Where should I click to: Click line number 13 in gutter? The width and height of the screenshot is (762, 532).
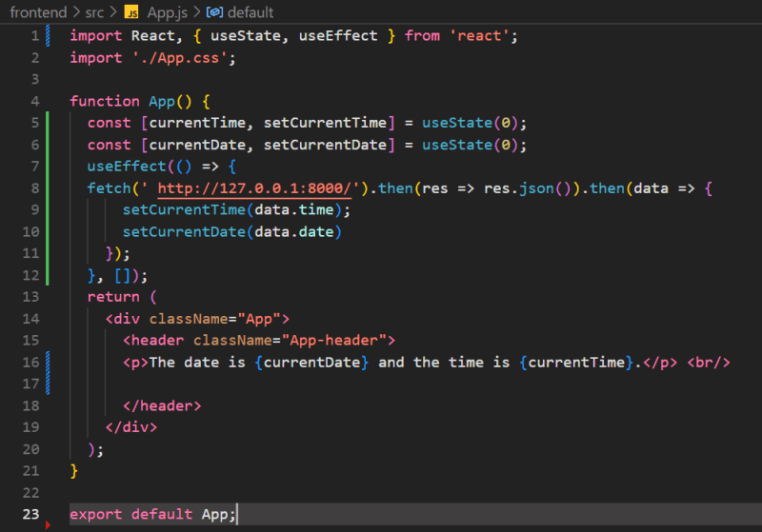click(x=30, y=297)
